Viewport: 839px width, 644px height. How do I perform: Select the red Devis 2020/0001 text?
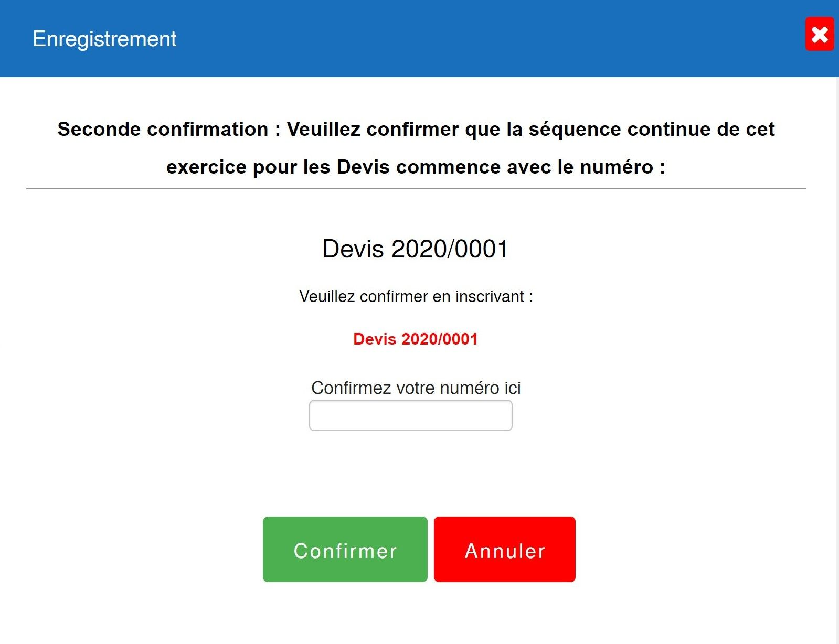pos(416,339)
